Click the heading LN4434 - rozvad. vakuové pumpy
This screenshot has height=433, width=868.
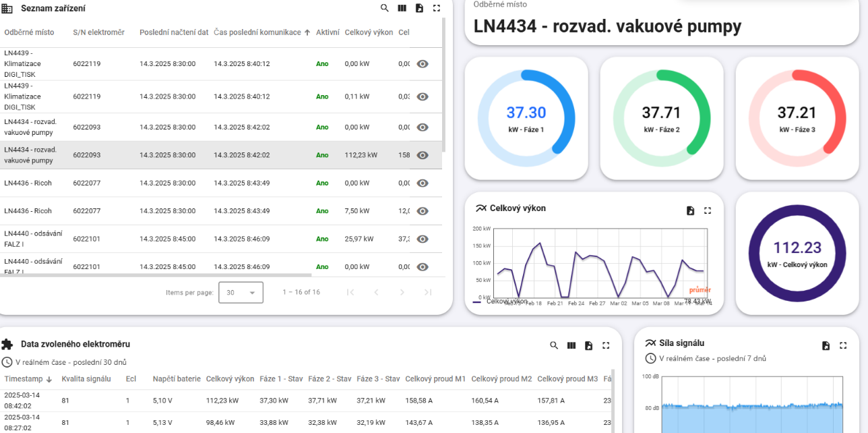pos(607,26)
